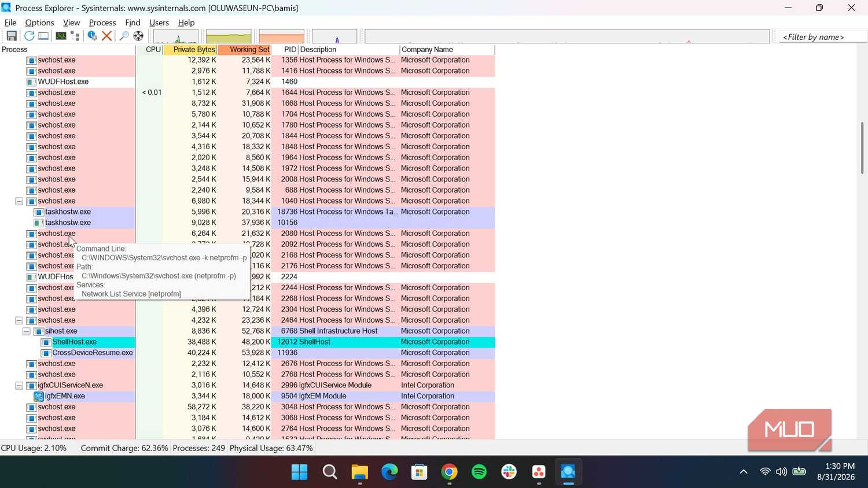This screenshot has width=868, height=488.
Task: Click the 58,272 K Private Bytes value
Action: coord(202,407)
